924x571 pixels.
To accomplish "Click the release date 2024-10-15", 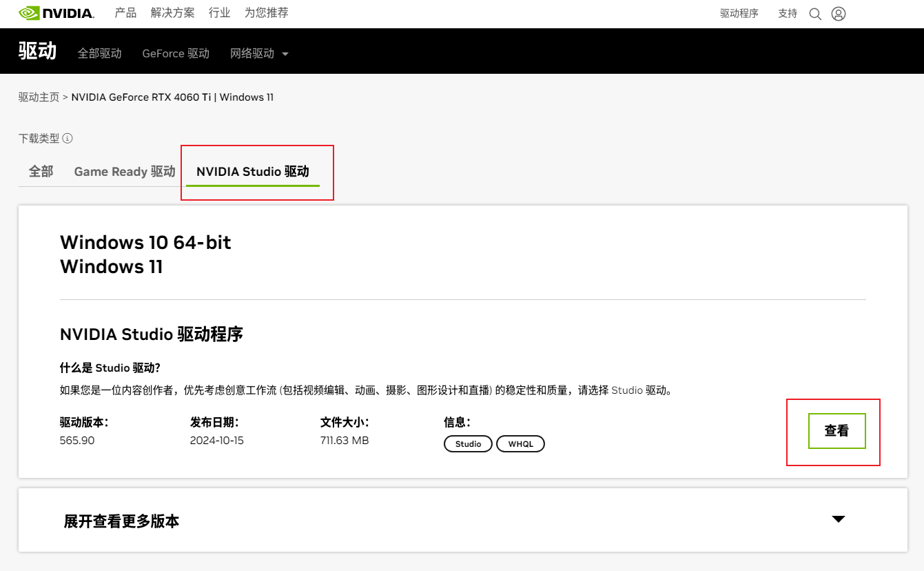I will pos(217,441).
